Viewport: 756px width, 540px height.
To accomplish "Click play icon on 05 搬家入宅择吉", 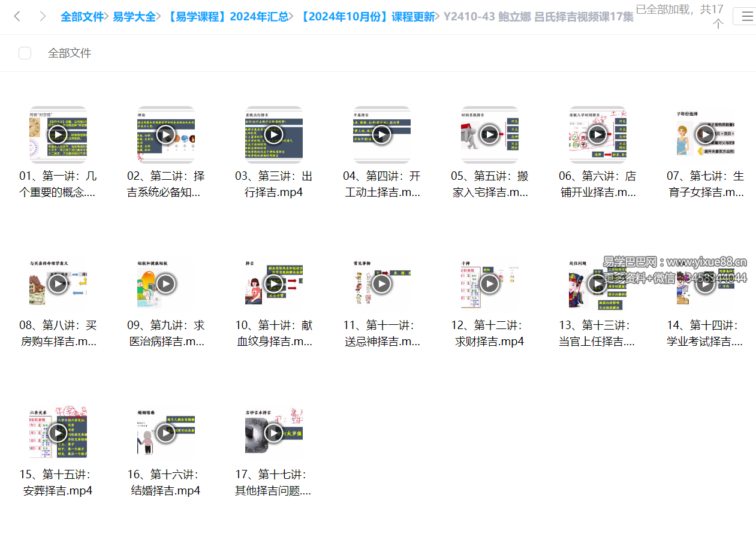I will pos(489,135).
